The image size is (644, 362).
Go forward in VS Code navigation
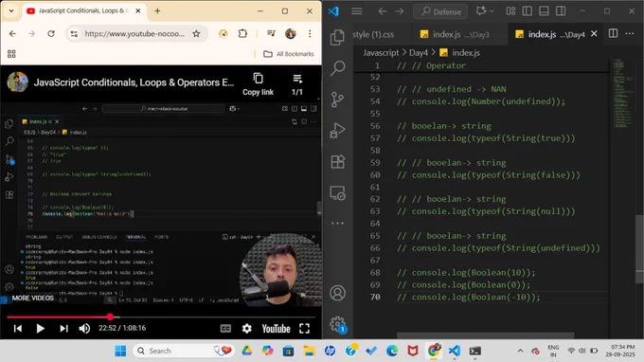[400, 11]
